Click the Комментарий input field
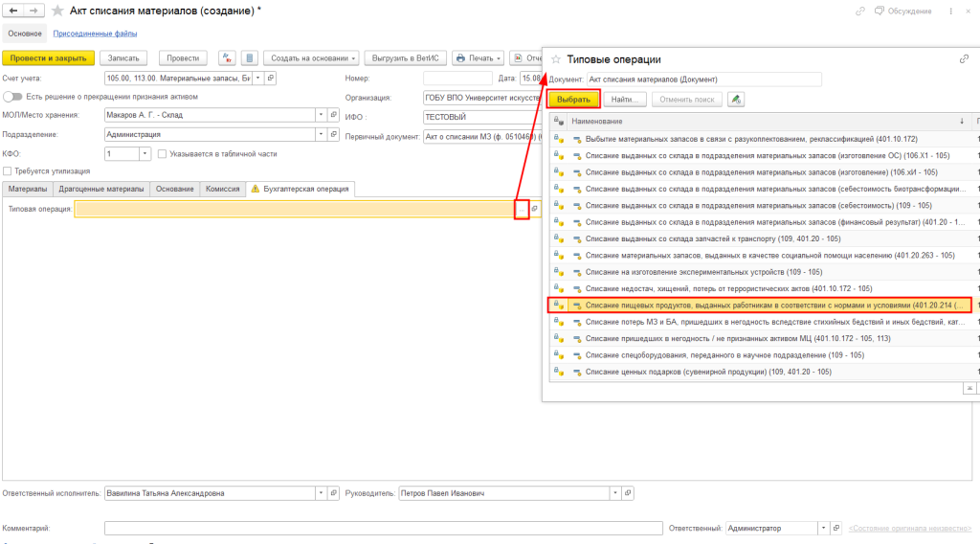The image size is (980, 544). (x=383, y=528)
